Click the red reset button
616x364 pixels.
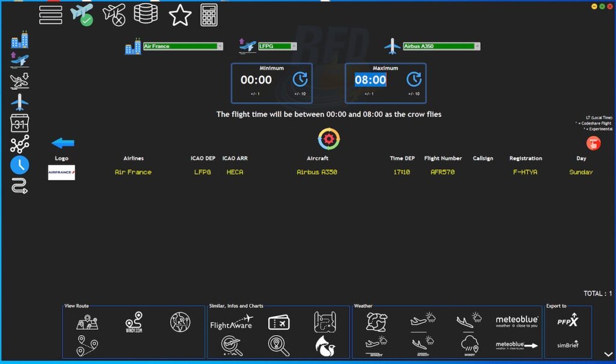(593, 143)
